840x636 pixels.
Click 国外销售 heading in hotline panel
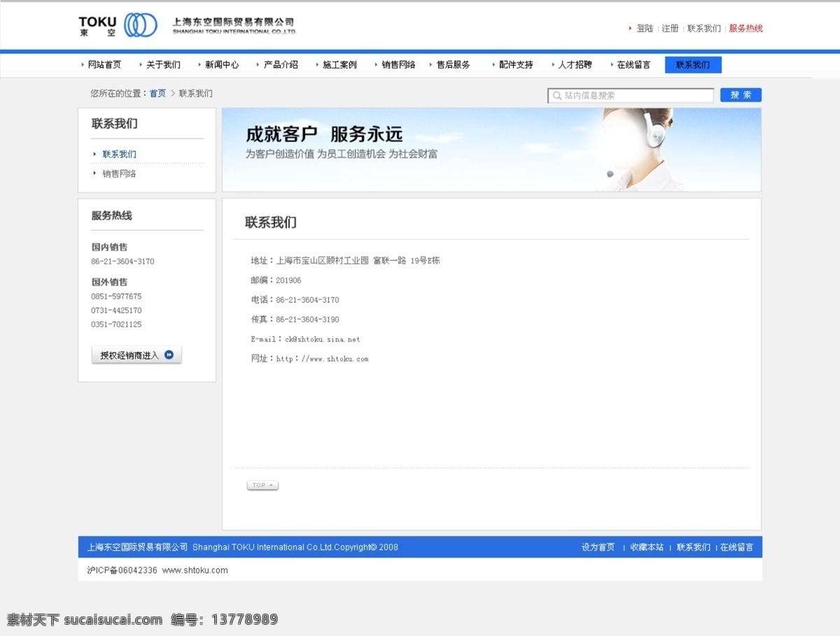pyautogui.click(x=109, y=282)
